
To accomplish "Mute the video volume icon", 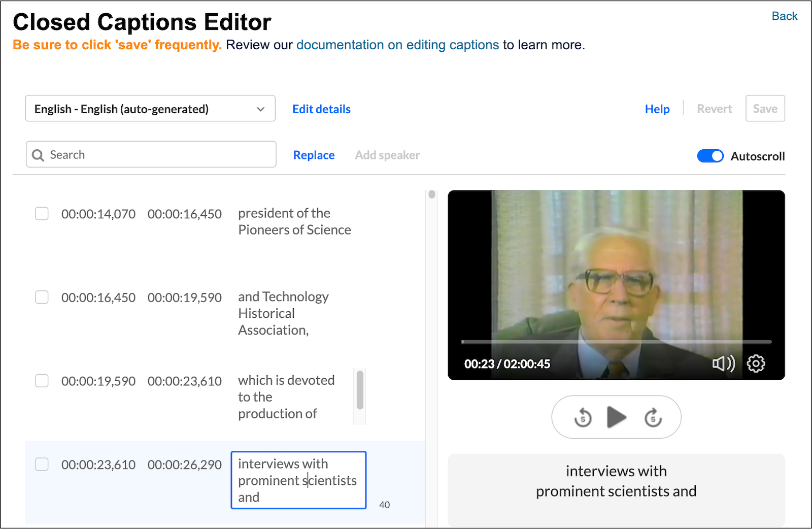I will click(723, 363).
